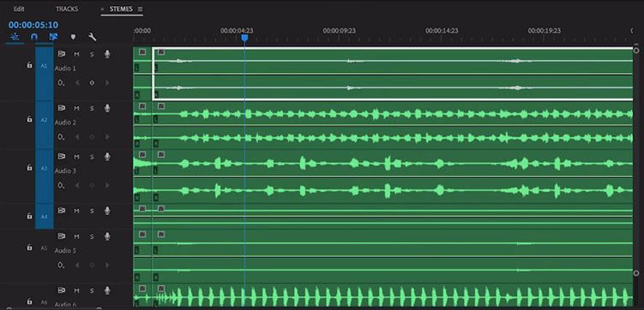Click voice-over record mic on Audio 5
Viewport: 644px width, 310px height.
tap(107, 236)
